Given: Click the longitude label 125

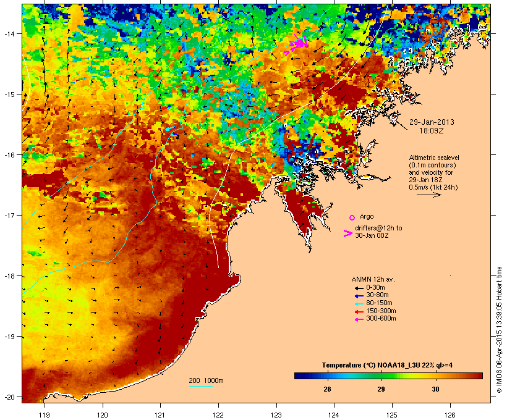Looking at the screenshot, I should [392, 415].
